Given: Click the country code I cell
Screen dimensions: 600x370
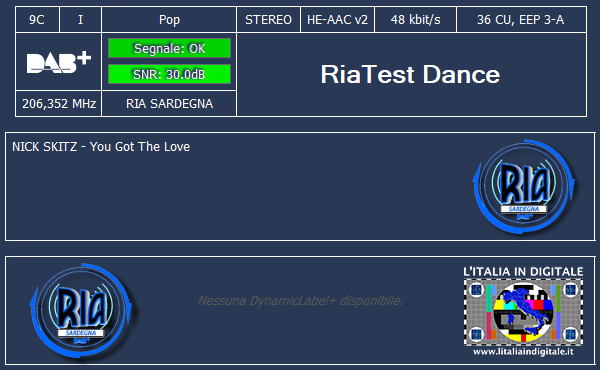Looking at the screenshot, I should pos(80,19).
